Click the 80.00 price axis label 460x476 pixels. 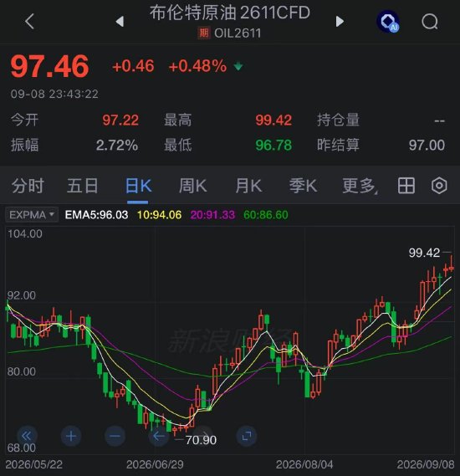click(x=21, y=371)
